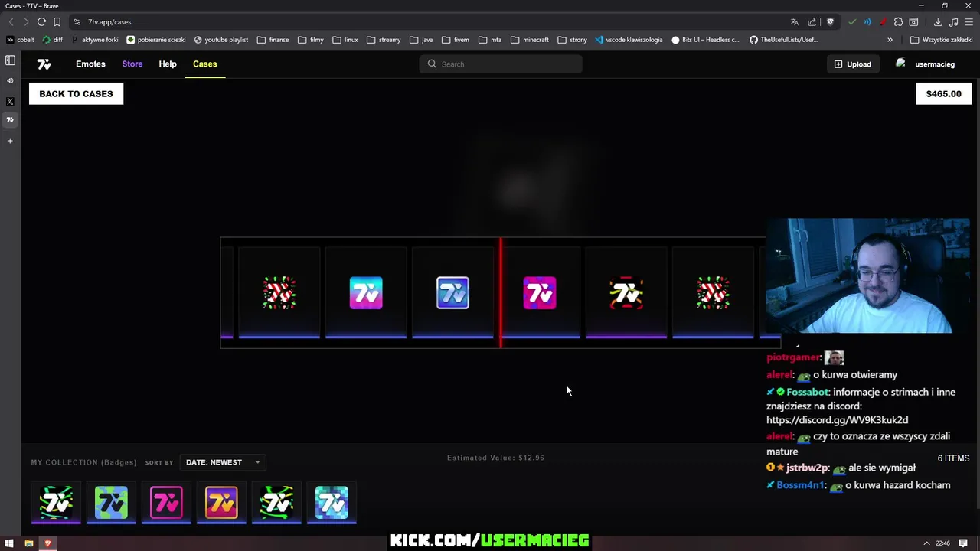Click the 7TV logo home icon
The image size is (980, 551).
(44, 64)
